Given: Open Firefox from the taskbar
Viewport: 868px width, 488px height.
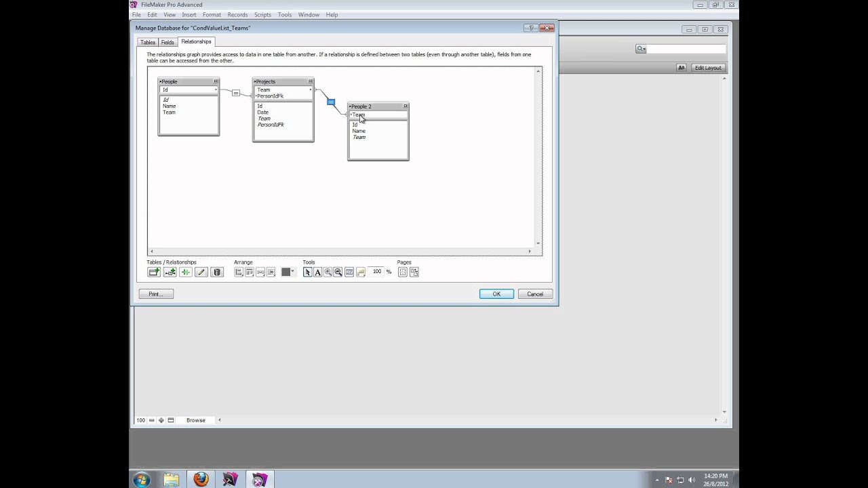Looking at the screenshot, I should coord(201,480).
